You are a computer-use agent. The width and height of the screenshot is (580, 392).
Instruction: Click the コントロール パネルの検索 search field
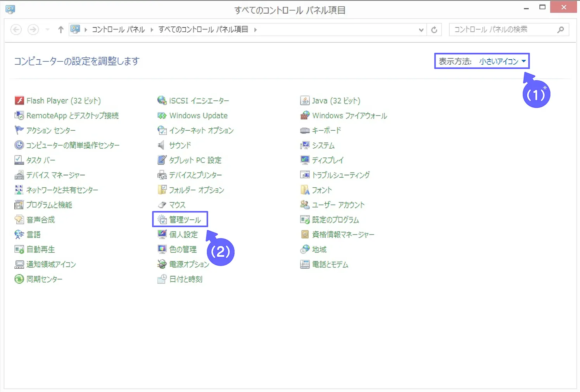pos(504,29)
